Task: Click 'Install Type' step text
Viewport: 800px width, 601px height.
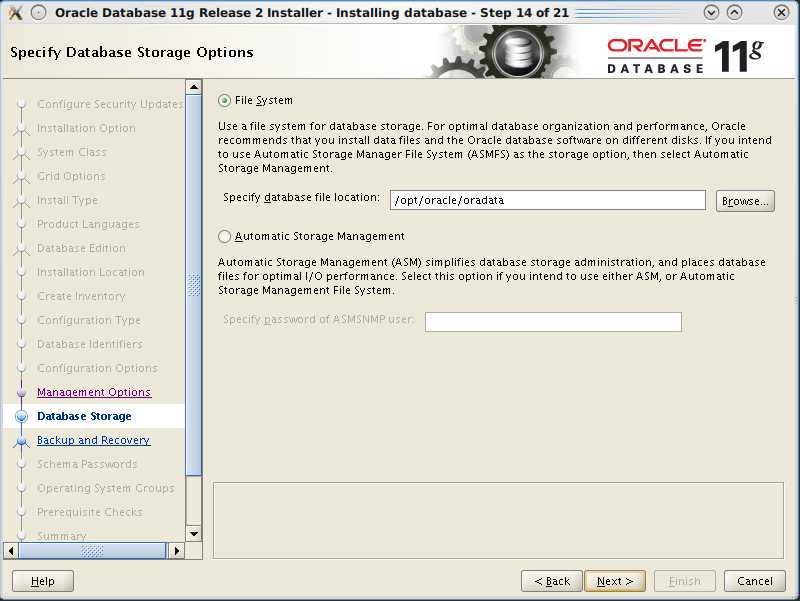Action: point(67,200)
